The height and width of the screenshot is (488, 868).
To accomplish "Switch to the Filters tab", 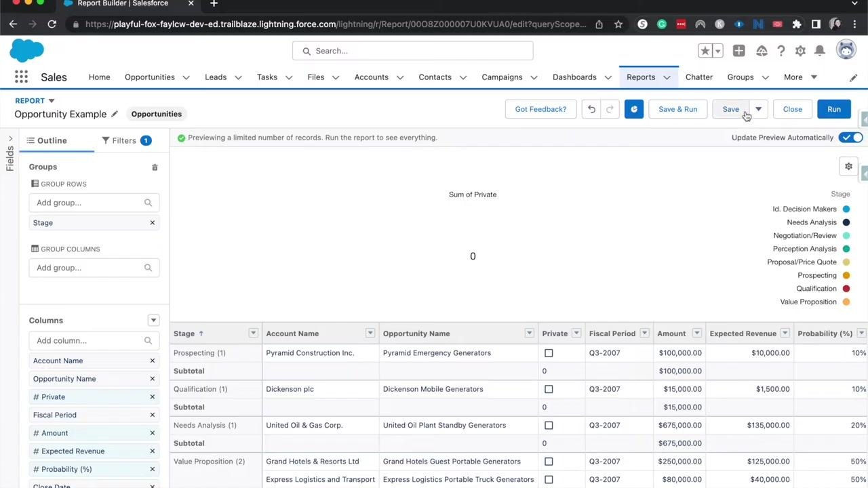I will [126, 140].
